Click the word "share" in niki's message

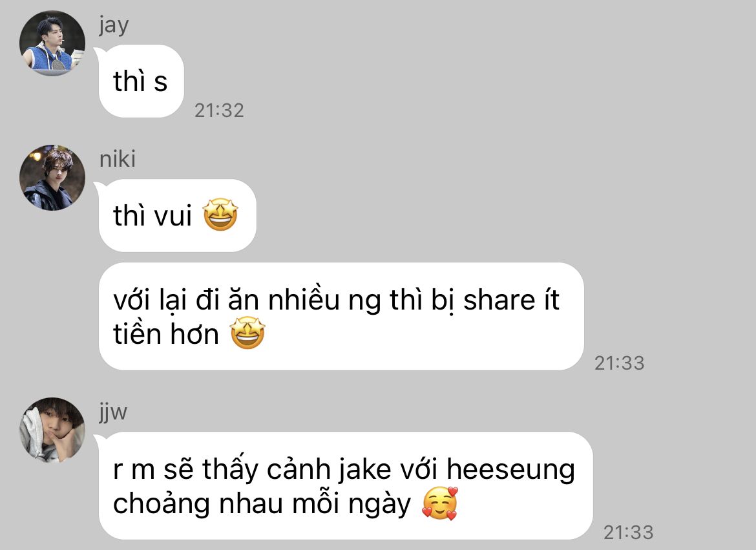click(x=499, y=300)
